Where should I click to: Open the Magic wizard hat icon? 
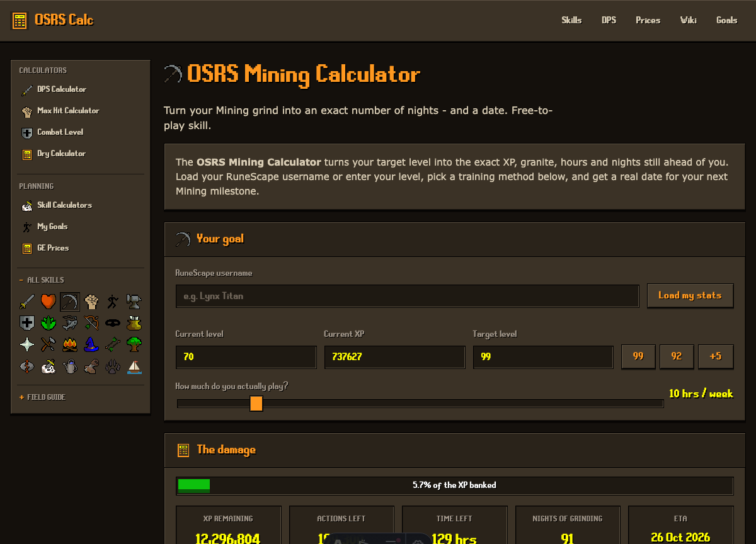pos(91,344)
